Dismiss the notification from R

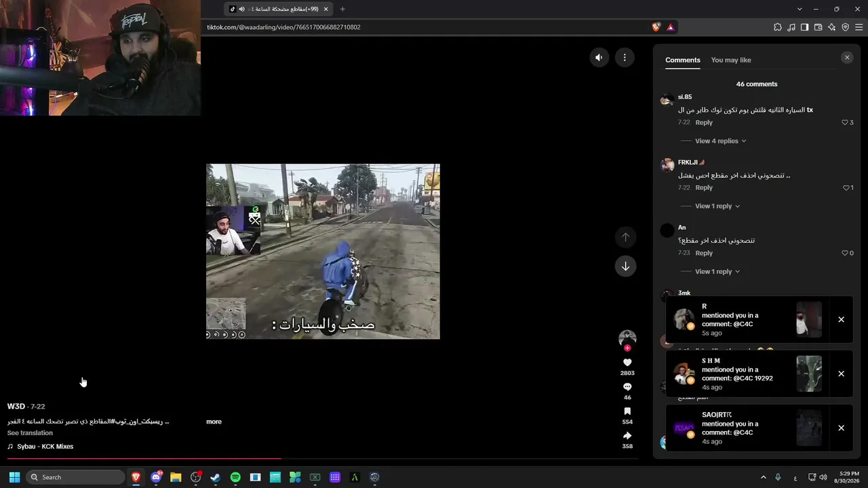(x=841, y=320)
